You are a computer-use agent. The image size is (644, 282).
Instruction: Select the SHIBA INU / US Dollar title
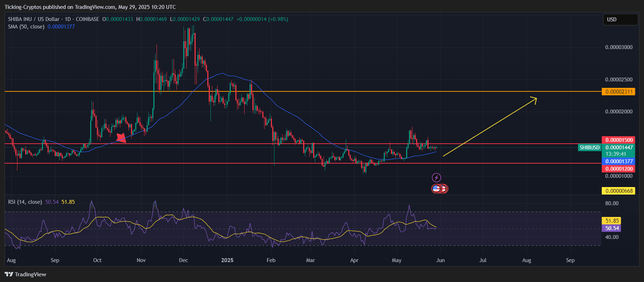(x=34, y=19)
